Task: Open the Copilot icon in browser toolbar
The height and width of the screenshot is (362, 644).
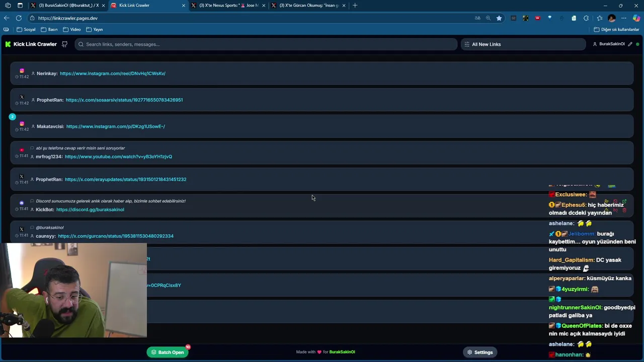Action: pos(636,18)
